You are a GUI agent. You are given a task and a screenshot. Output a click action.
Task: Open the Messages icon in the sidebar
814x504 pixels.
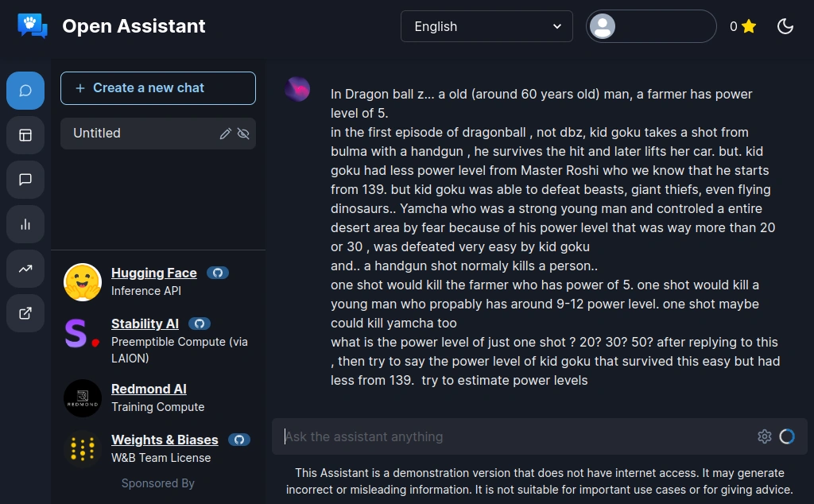click(x=25, y=180)
